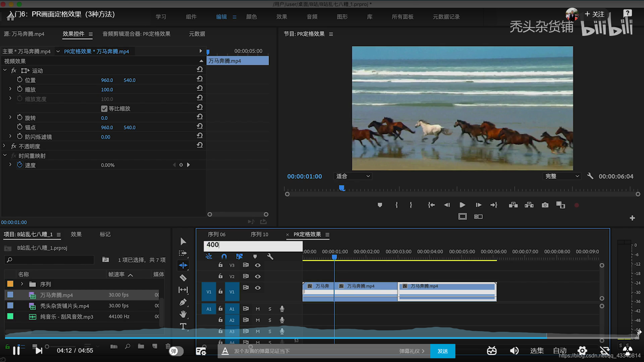
Task: Switch to the 序列 06 timeline tab
Action: pos(216,235)
